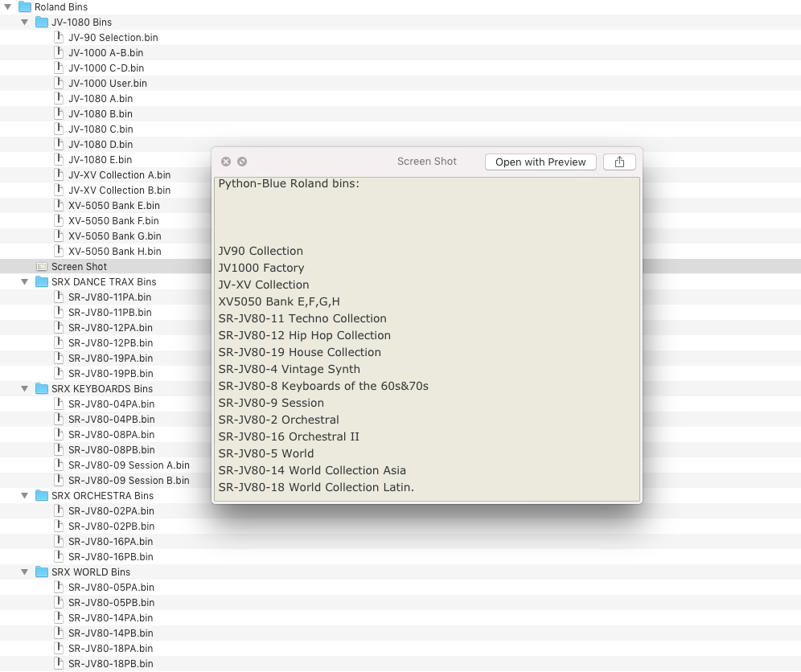Click the Share icon in Quick Look
801x672 pixels.
coord(619,162)
